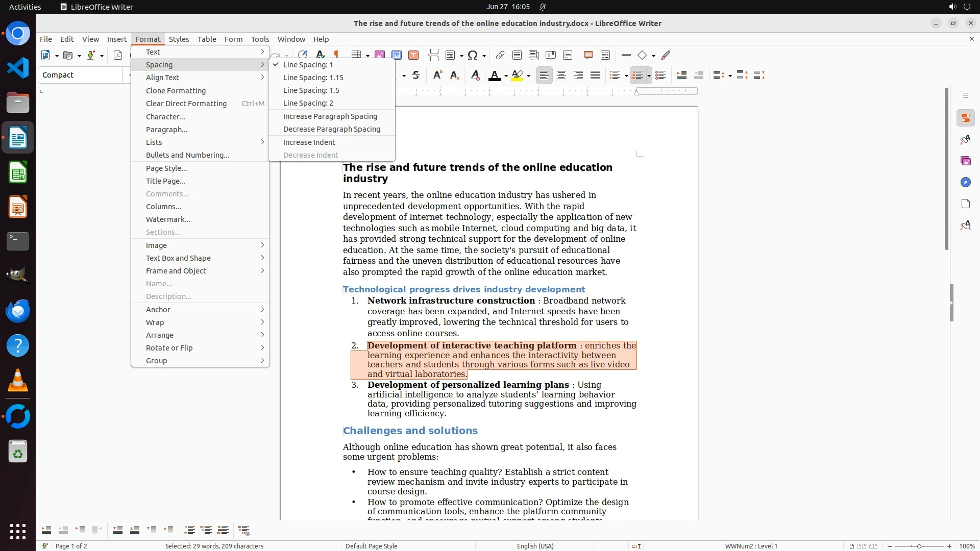The image size is (980, 551).
Task: Click Increase Paragraph Spacing
Action: tap(330, 116)
